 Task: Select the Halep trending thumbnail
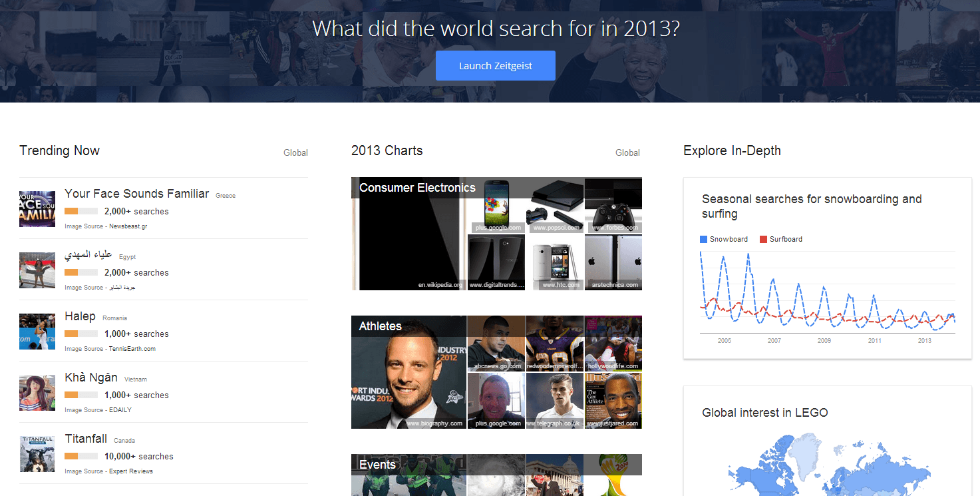pos(37,332)
